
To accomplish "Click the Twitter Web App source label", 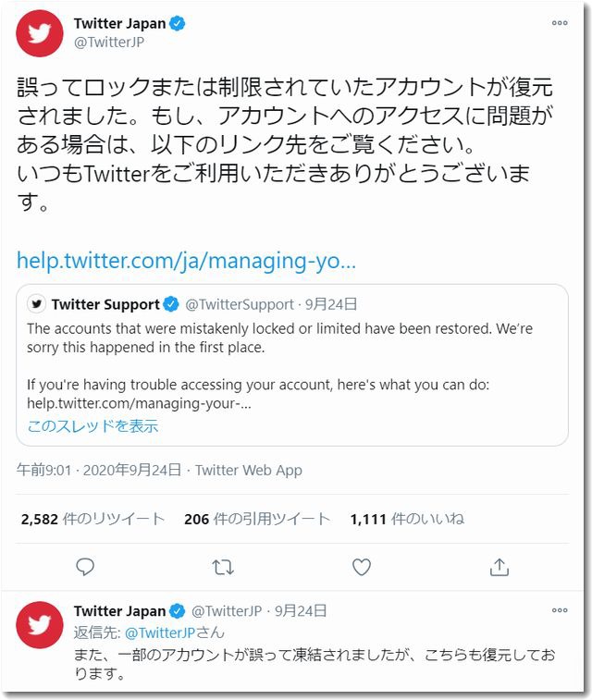I will click(248, 470).
